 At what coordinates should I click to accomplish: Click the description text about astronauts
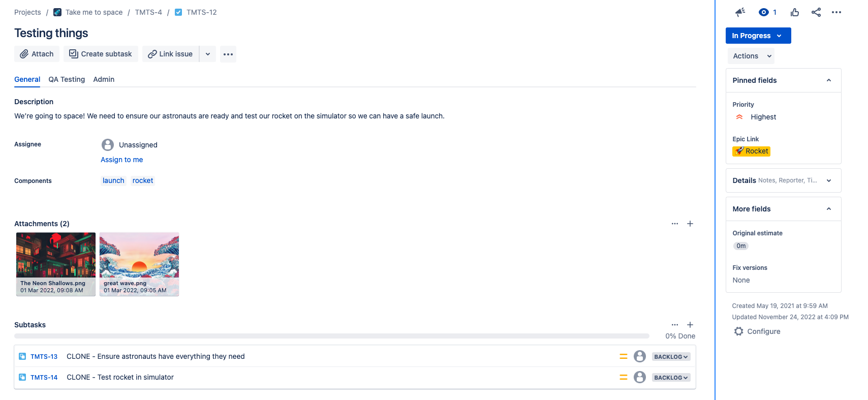pyautogui.click(x=229, y=116)
